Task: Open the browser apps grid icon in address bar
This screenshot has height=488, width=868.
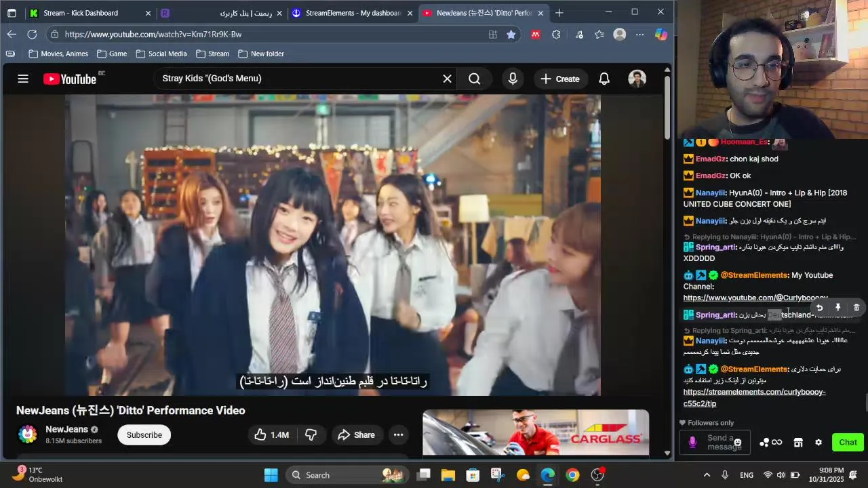Action: click(x=493, y=34)
